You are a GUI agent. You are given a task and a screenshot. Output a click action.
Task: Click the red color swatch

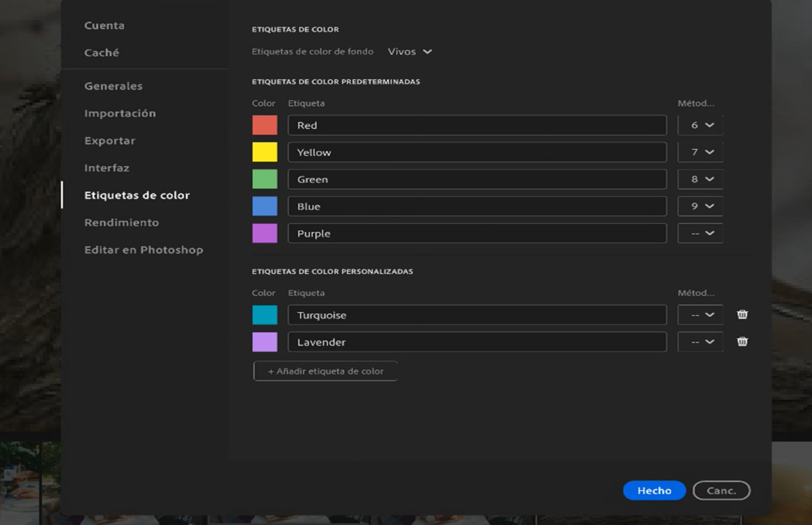tap(265, 125)
